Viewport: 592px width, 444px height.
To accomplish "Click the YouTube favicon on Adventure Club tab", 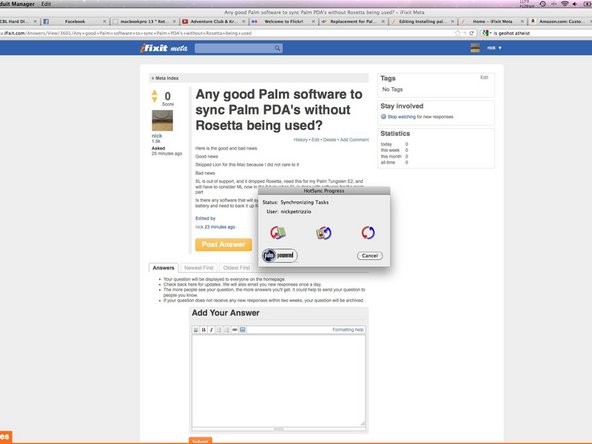I will [x=185, y=22].
